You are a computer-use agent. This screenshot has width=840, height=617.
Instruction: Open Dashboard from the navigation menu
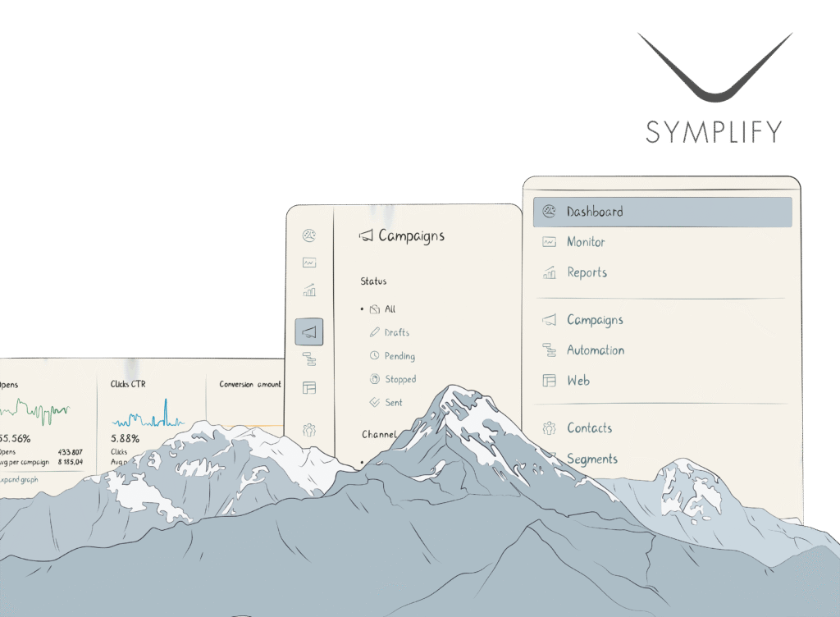(591, 211)
